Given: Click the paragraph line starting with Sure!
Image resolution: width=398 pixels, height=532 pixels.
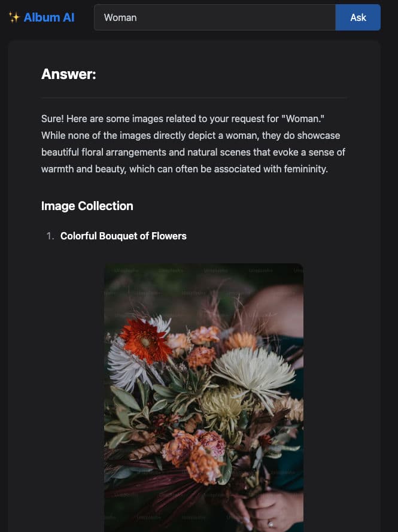Looking at the screenshot, I should tap(183, 118).
